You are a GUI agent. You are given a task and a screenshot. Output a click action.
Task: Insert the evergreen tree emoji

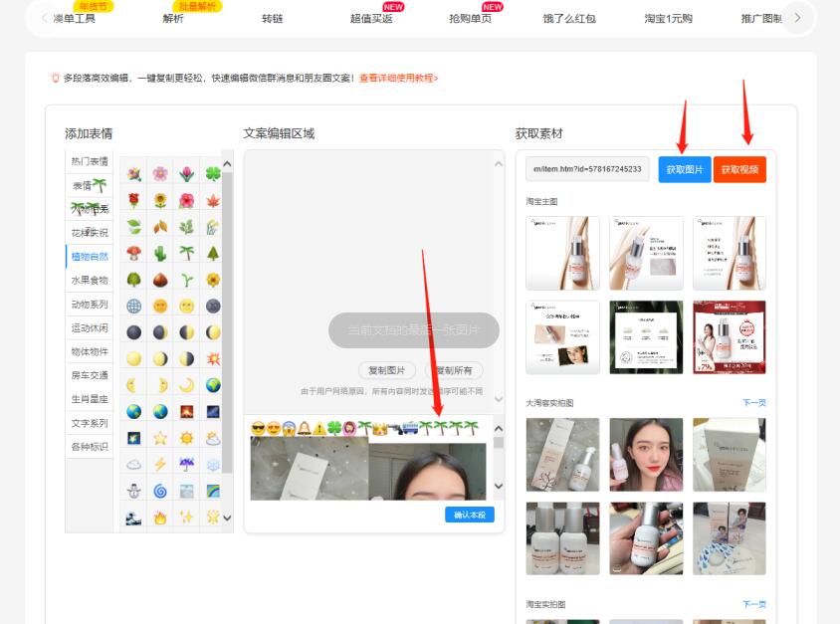(213, 253)
